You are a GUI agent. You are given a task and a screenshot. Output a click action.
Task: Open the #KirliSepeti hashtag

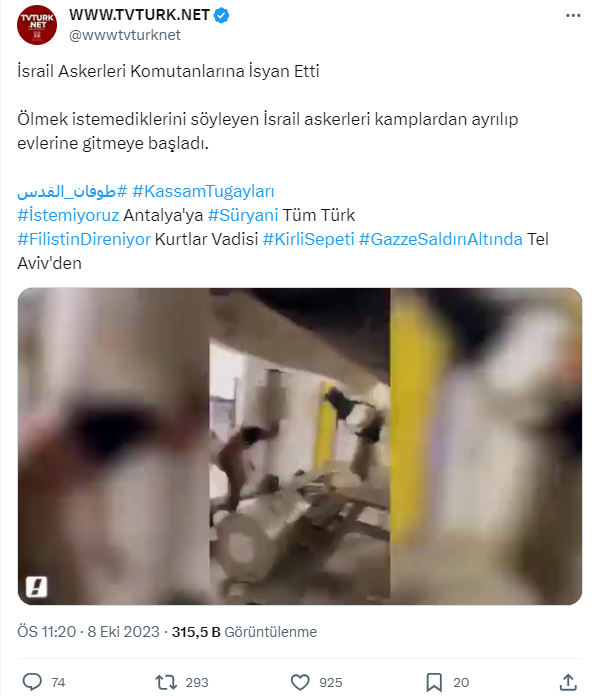[x=309, y=239]
